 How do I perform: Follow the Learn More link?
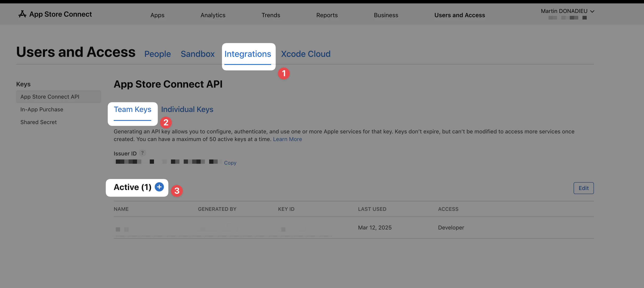(287, 139)
